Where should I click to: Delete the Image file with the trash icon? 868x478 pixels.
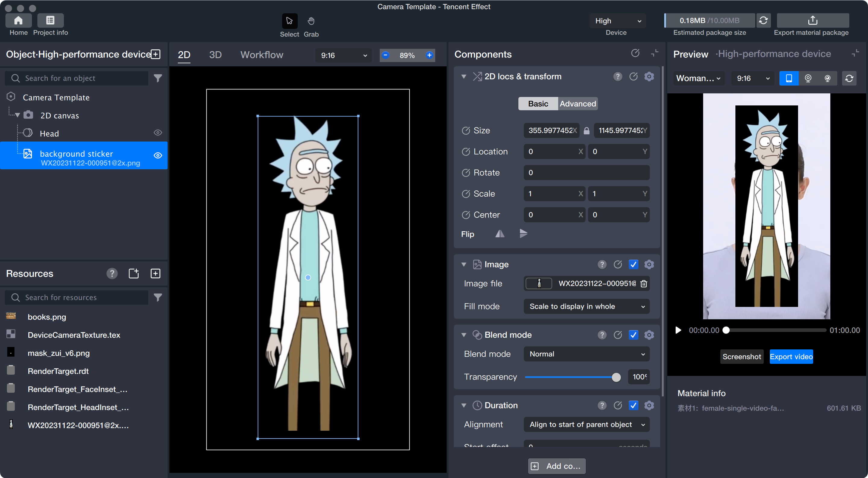(x=643, y=284)
